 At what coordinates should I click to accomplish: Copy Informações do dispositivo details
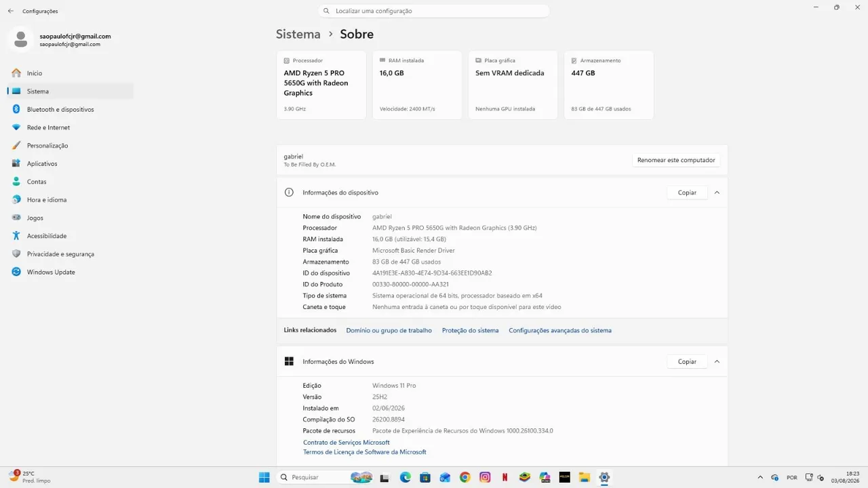[687, 192]
